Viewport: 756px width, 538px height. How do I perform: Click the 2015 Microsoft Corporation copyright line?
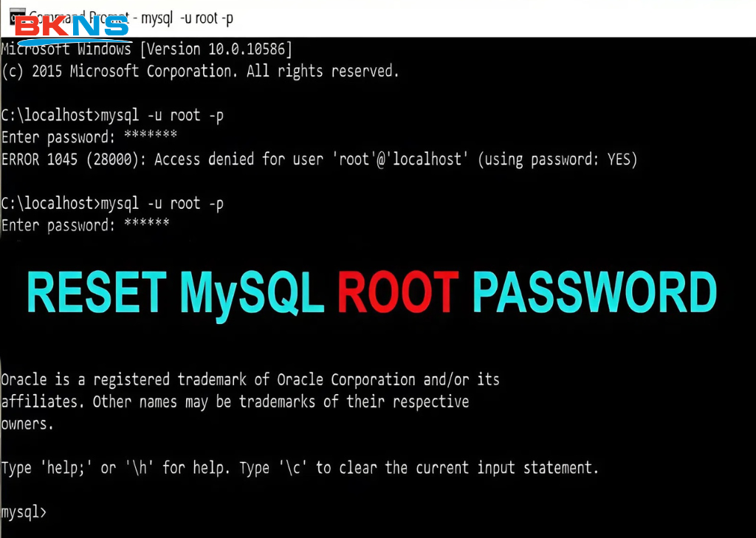pos(200,72)
